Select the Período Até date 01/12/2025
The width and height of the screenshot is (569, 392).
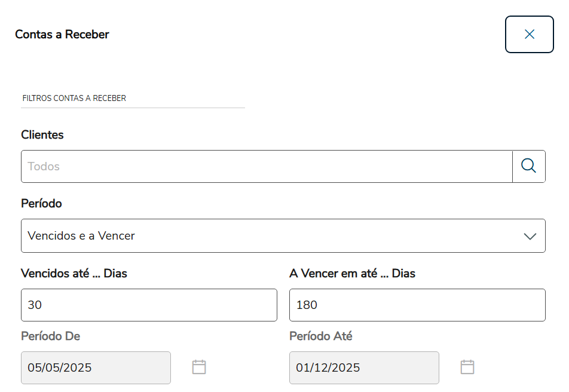(364, 367)
